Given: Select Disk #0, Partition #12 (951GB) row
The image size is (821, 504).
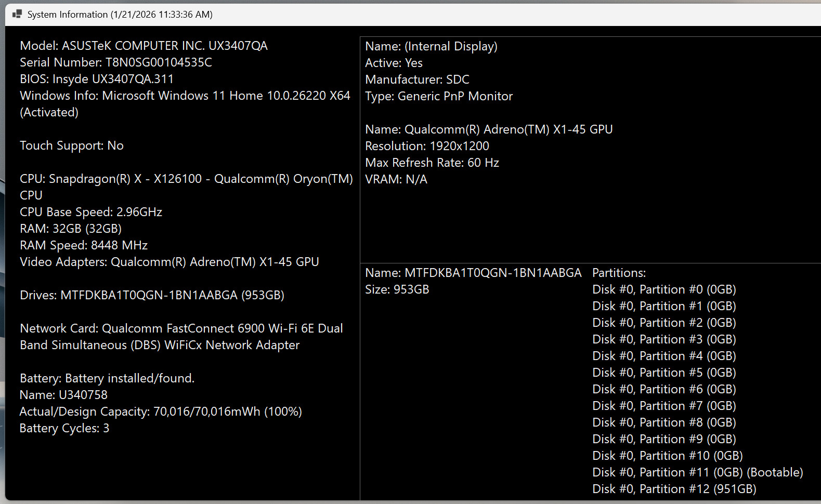Looking at the screenshot, I should pos(674,489).
